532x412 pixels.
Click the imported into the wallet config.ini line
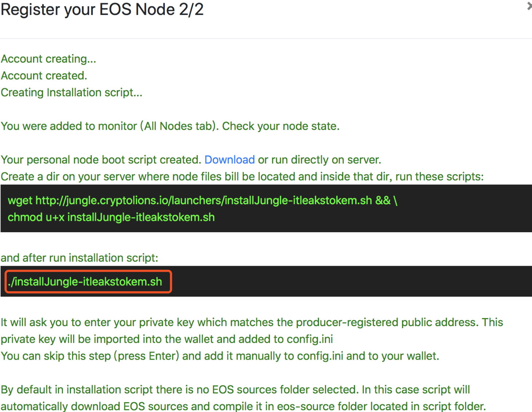167,339
